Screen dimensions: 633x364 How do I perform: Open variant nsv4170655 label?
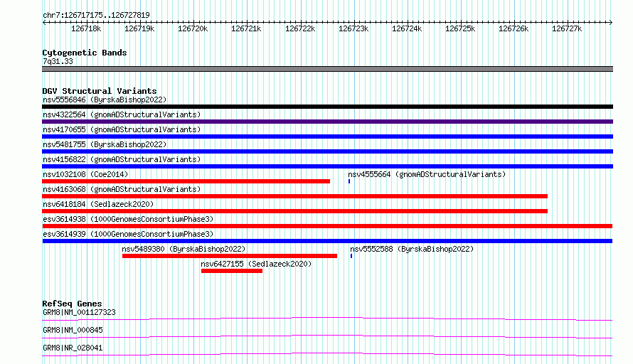pos(122,129)
